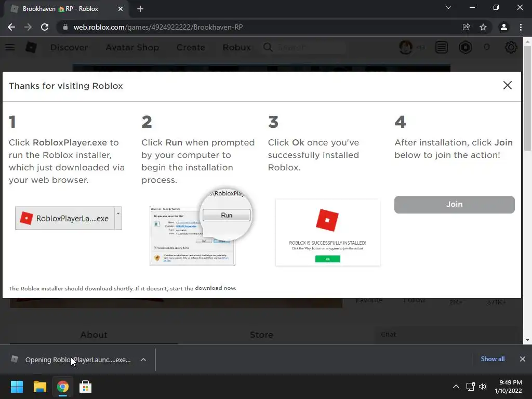This screenshot has width=532, height=399.
Task: Expand the download item options chevron
Action: coord(143,360)
